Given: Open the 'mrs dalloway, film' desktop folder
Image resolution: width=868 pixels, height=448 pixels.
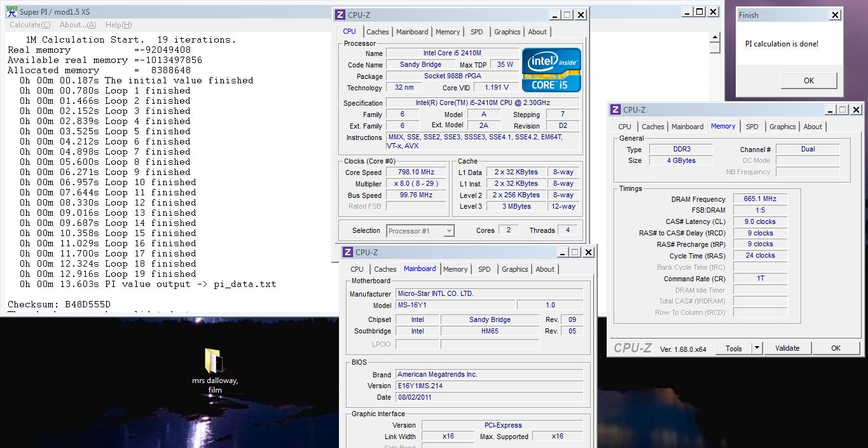Looking at the screenshot, I should click(215, 370).
